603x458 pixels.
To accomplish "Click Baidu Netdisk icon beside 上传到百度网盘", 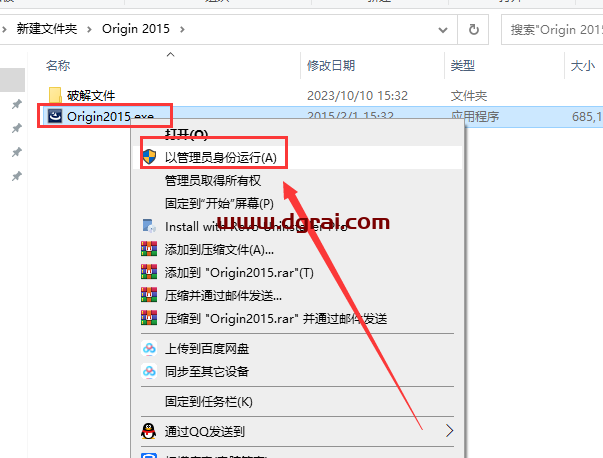I will click(149, 348).
